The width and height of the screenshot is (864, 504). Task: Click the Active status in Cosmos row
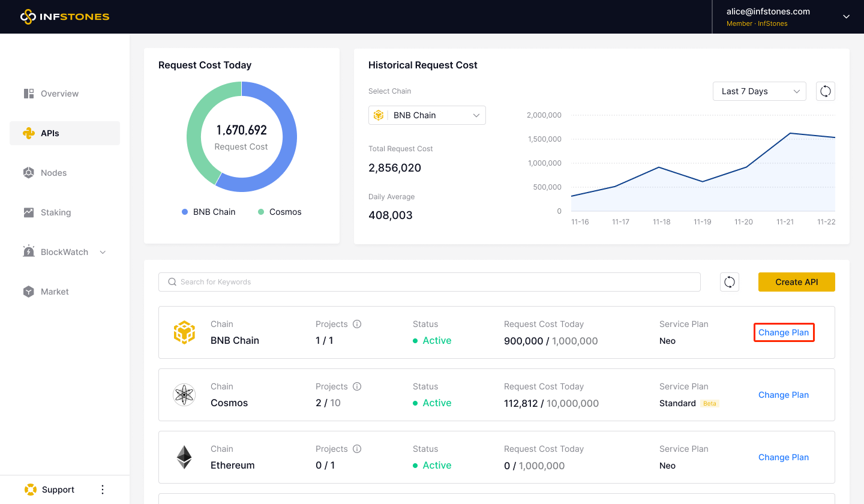432,403
